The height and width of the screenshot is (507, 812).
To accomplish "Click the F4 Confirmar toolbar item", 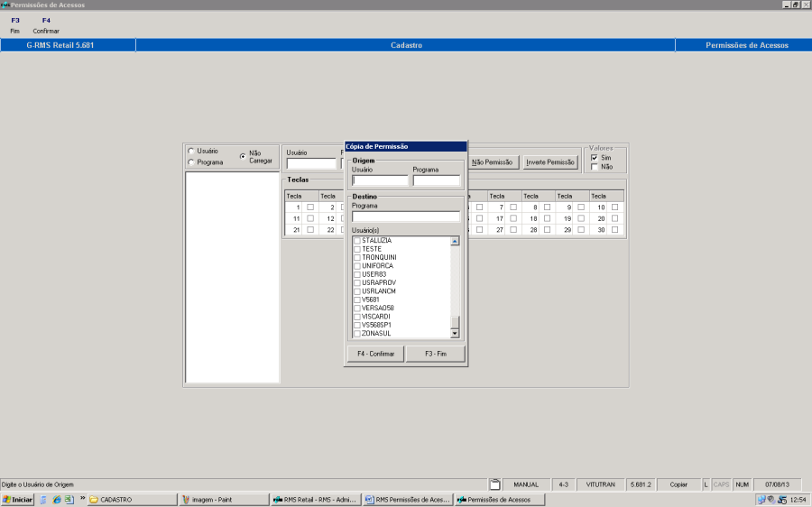I will click(46, 25).
